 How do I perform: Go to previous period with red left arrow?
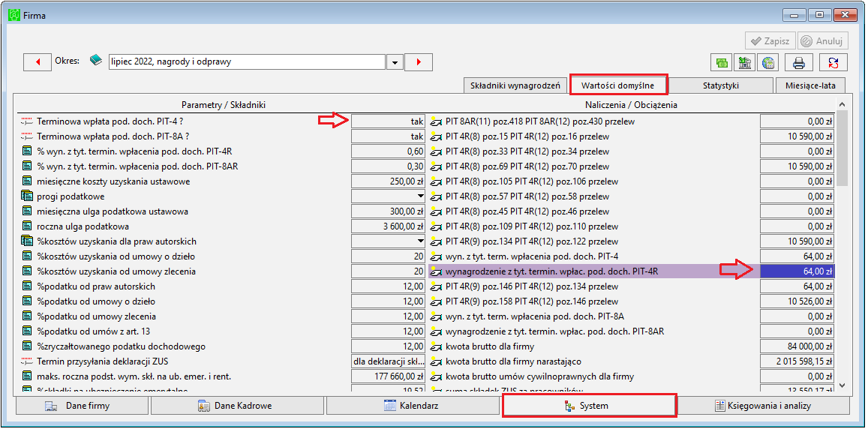[x=38, y=62]
